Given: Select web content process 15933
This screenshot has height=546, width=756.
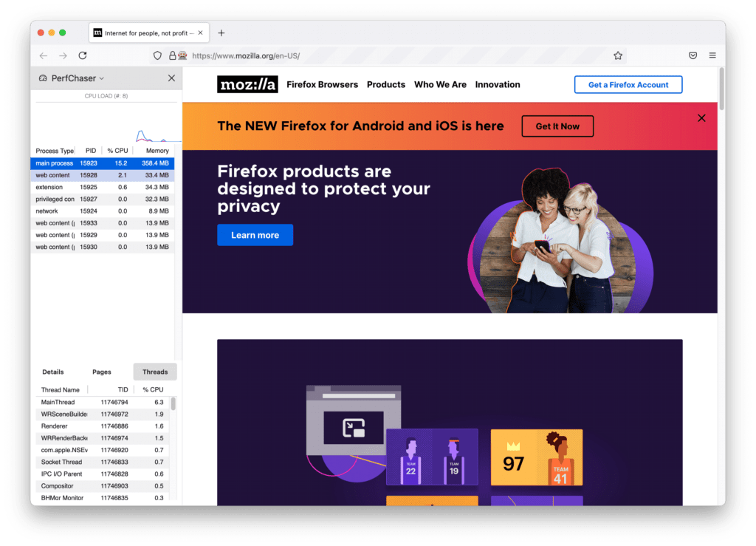Looking at the screenshot, I should pyautogui.click(x=102, y=223).
